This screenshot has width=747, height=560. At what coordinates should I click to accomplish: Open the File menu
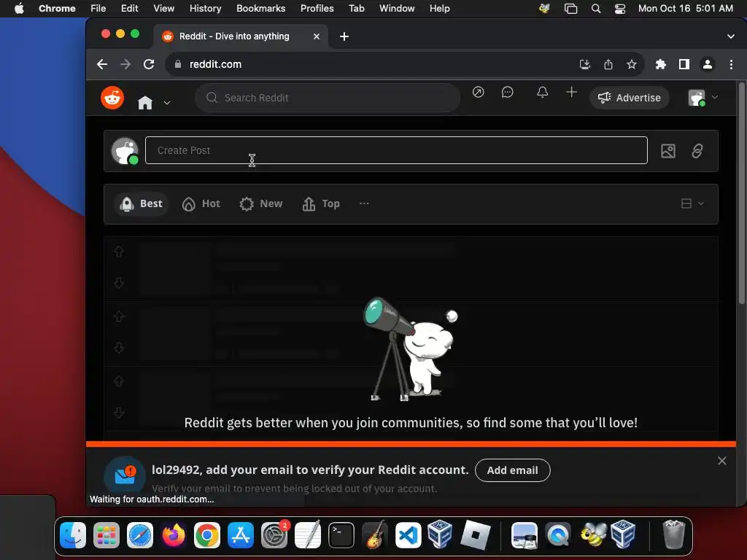98,9
